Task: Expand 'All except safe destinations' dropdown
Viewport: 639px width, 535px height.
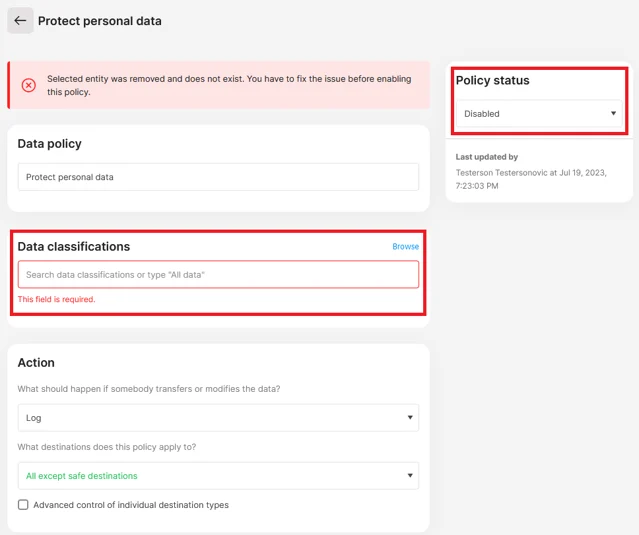Action: pos(217,476)
